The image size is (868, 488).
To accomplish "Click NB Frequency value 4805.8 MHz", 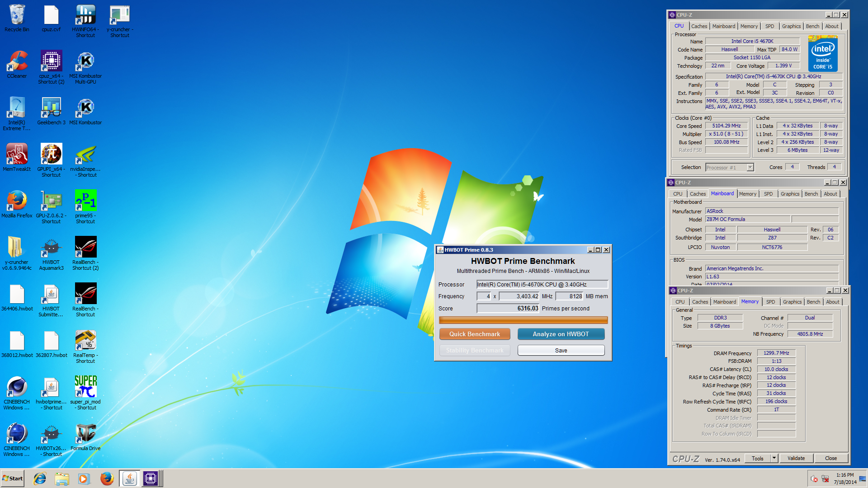I will 810,334.
